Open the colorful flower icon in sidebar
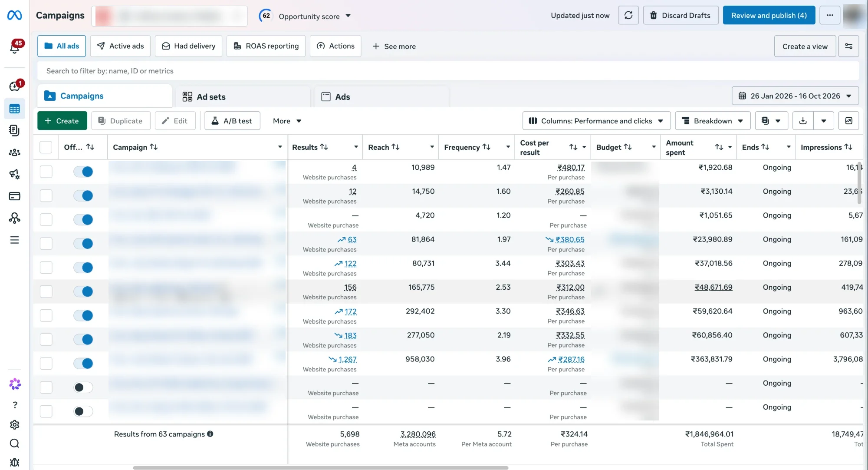This screenshot has width=868, height=470. click(x=15, y=384)
